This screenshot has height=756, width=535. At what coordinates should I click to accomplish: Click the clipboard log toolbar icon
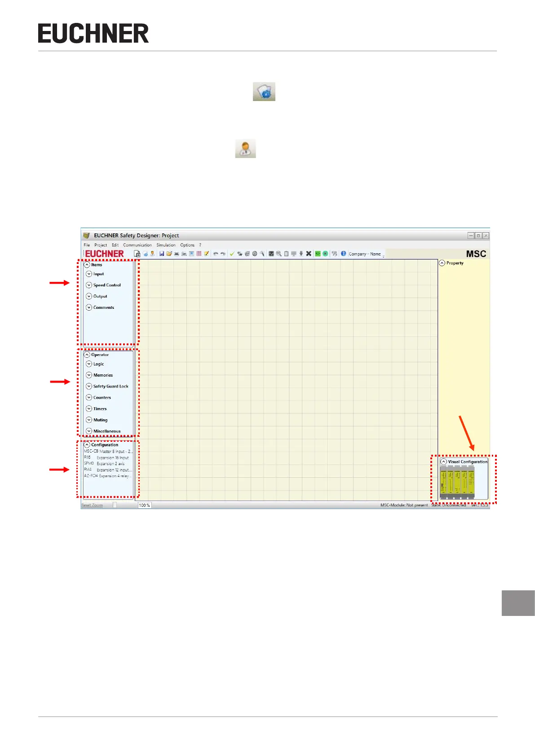point(286,254)
